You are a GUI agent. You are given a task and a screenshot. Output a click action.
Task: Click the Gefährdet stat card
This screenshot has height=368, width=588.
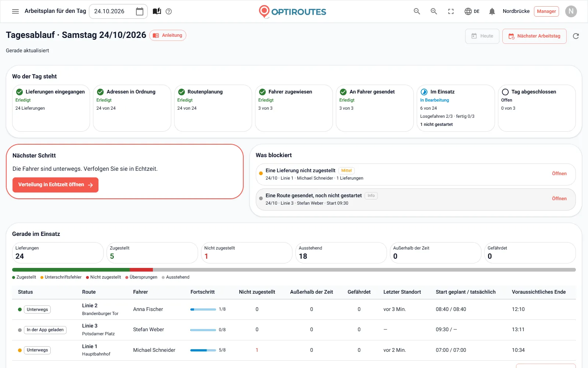pyautogui.click(x=530, y=253)
